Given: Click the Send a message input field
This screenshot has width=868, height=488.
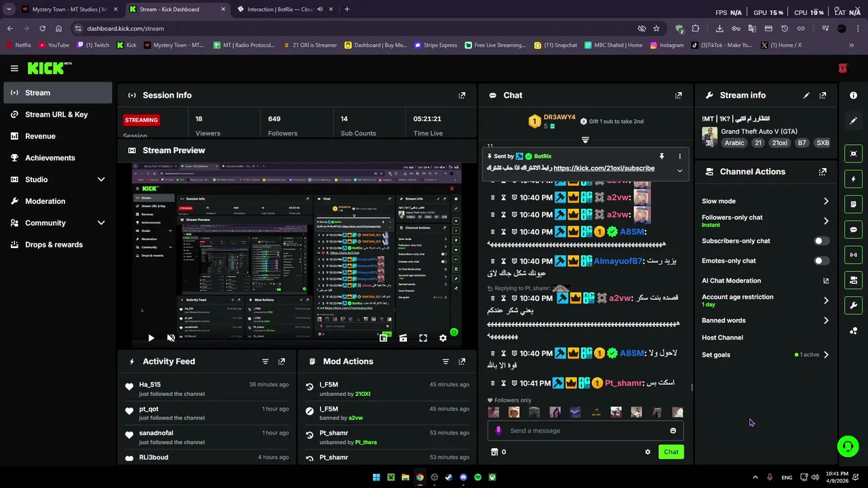Looking at the screenshot, I should click(587, 431).
